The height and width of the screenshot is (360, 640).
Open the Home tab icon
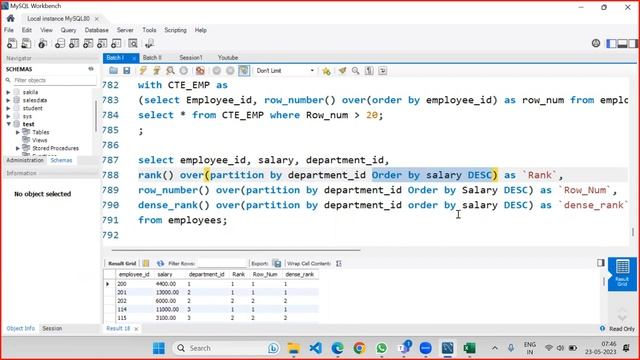coord(11,18)
